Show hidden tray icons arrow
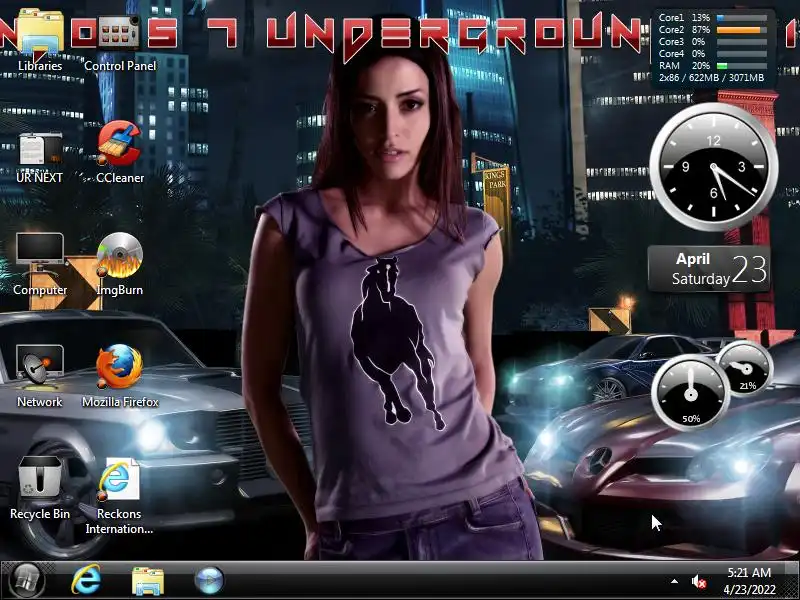Screen dimensions: 800x600 click(674, 581)
